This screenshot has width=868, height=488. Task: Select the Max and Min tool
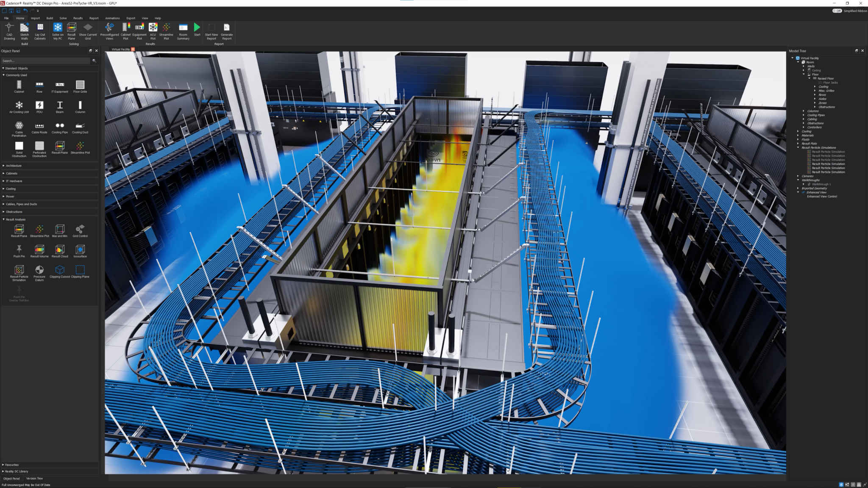click(60, 231)
